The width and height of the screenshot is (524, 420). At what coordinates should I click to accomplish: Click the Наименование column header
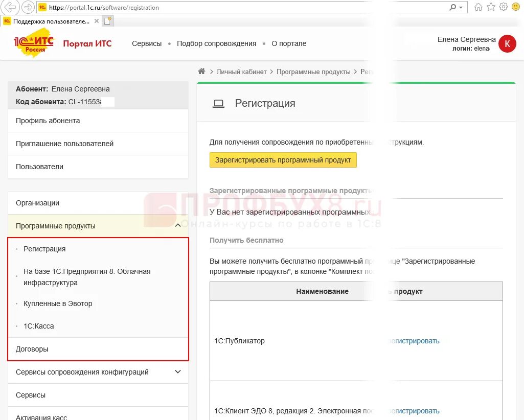tap(322, 291)
